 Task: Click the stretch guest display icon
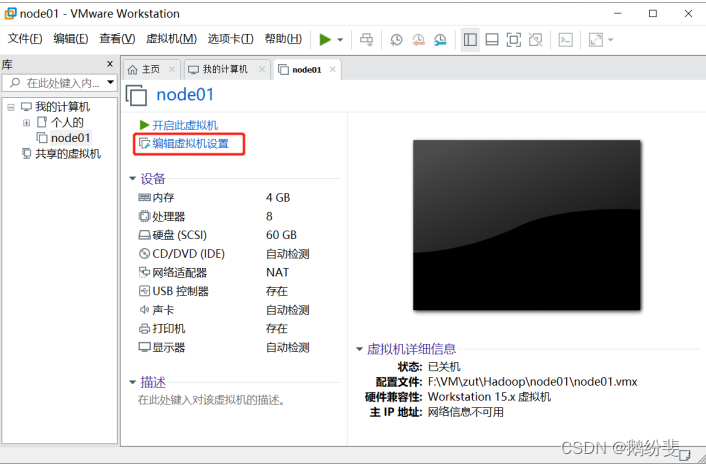coord(596,40)
